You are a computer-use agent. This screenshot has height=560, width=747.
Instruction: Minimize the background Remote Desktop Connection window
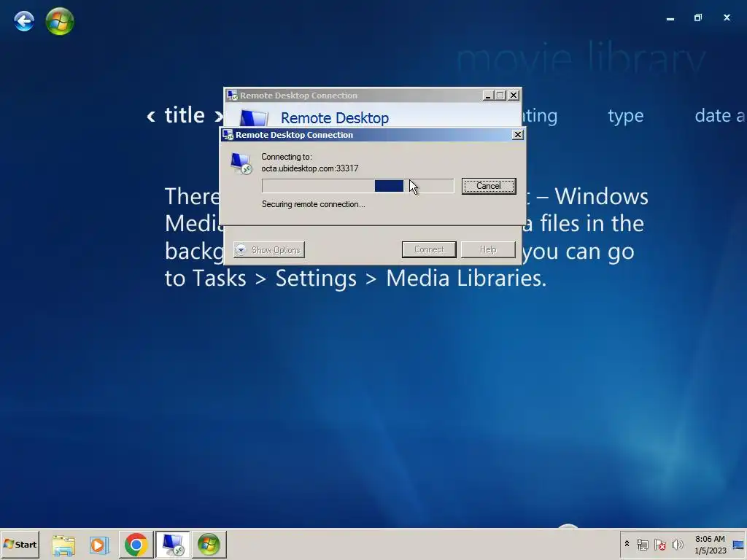[487, 96]
